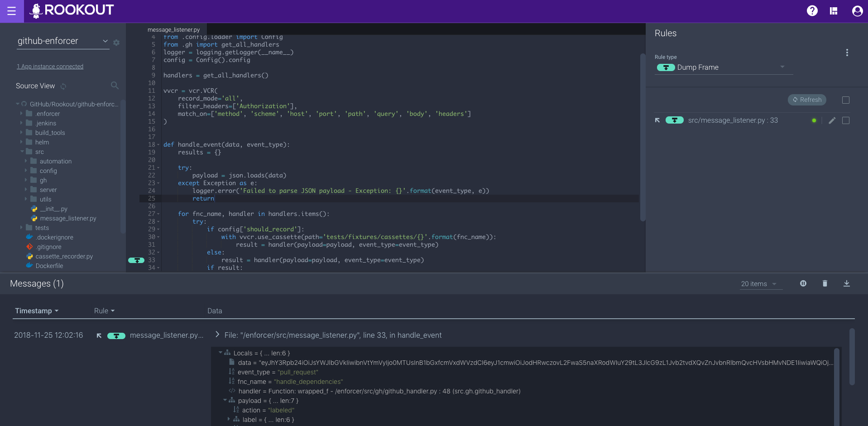The height and width of the screenshot is (426, 868).
Task: Open the user account icon
Action: click(857, 11)
